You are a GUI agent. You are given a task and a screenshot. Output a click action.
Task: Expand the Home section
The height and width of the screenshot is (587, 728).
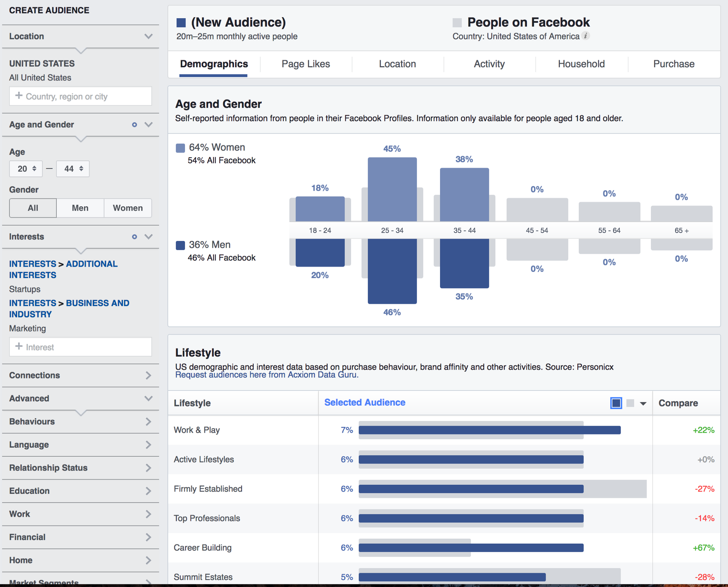tap(80, 560)
